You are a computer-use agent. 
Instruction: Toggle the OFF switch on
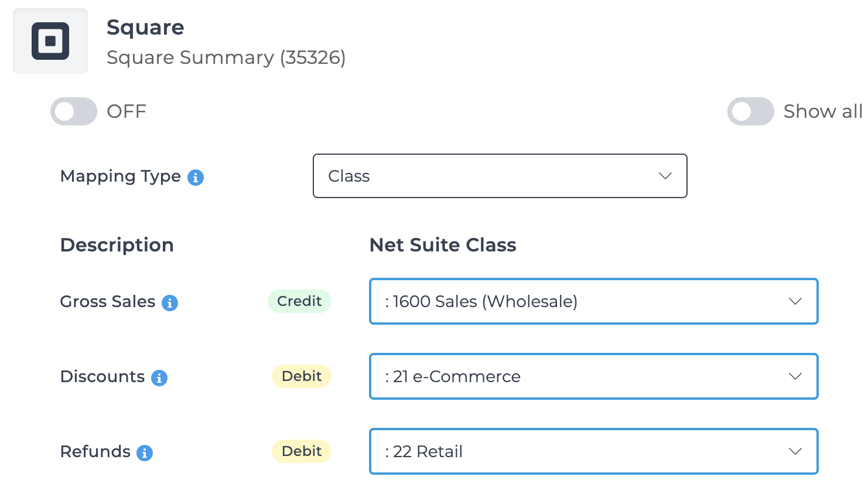point(74,111)
